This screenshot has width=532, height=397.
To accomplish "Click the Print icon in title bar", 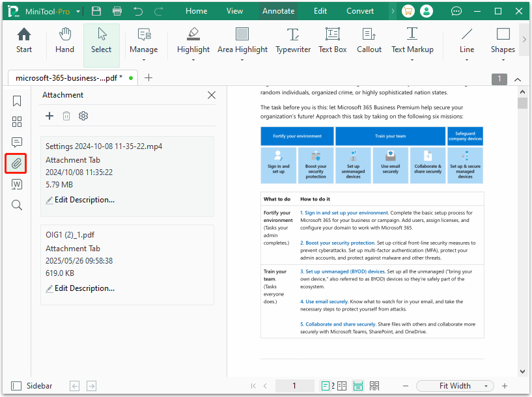I will pyautogui.click(x=117, y=11).
